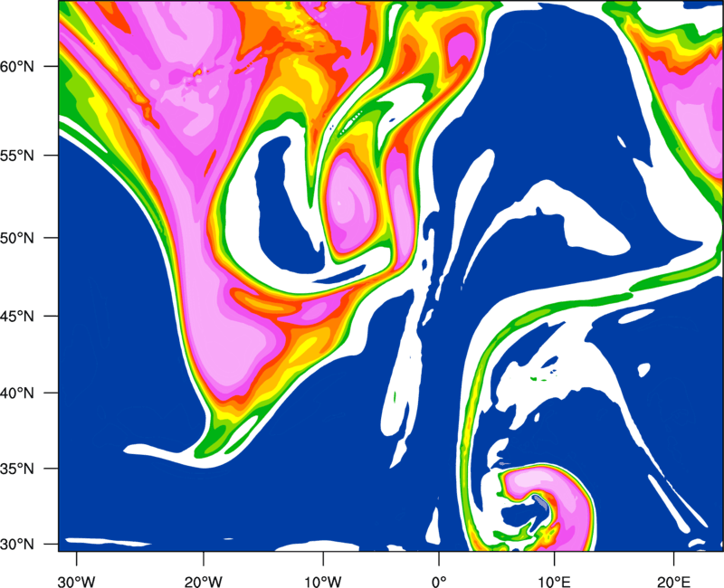Click the 45°N latitude label
Image resolution: width=724 pixels, height=588 pixels.
click(17, 317)
